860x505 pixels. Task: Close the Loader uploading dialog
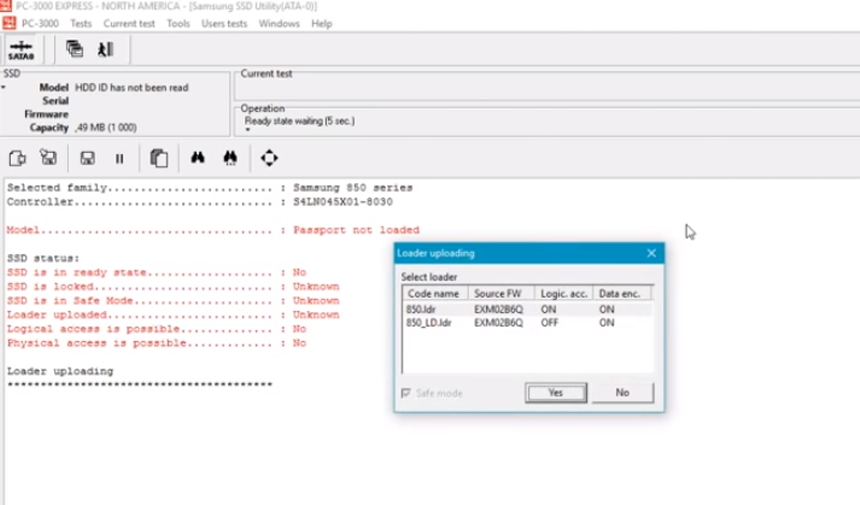[651, 253]
